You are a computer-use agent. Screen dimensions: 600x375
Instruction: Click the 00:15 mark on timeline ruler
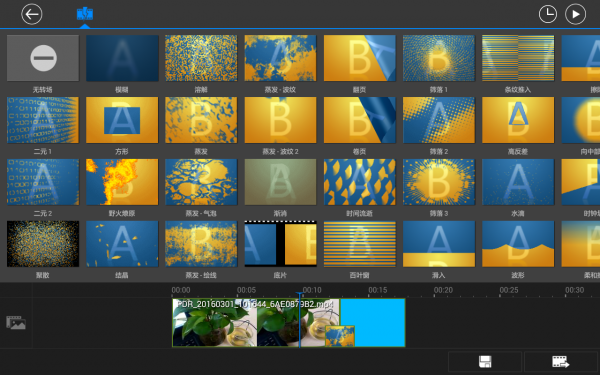pyautogui.click(x=378, y=290)
